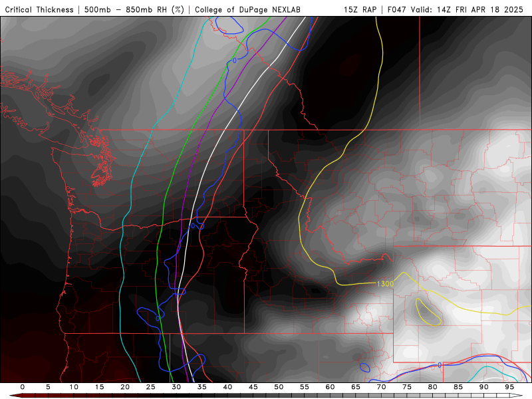The image size is (532, 399).
Task: Click the colorbar value "85"
Action: [x=458, y=387]
